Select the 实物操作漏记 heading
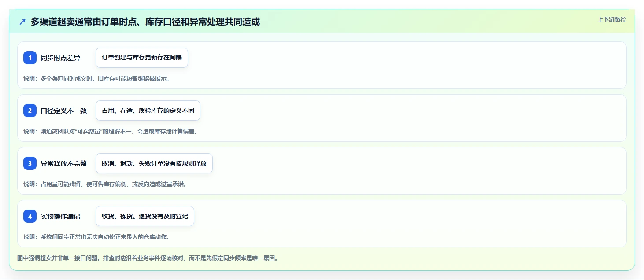The width and height of the screenshot is (644, 280). tap(60, 216)
